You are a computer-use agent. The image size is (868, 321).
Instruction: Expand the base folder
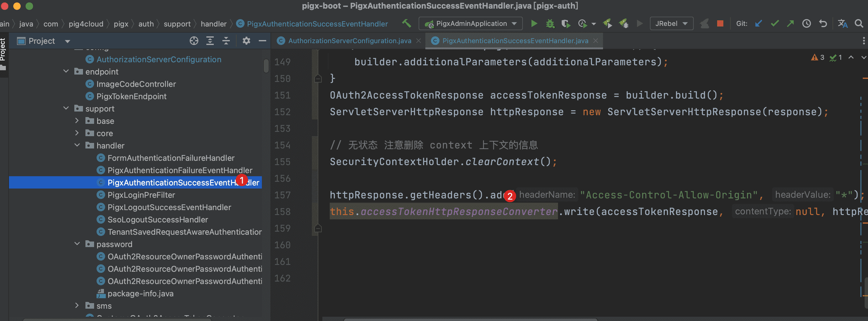click(77, 120)
